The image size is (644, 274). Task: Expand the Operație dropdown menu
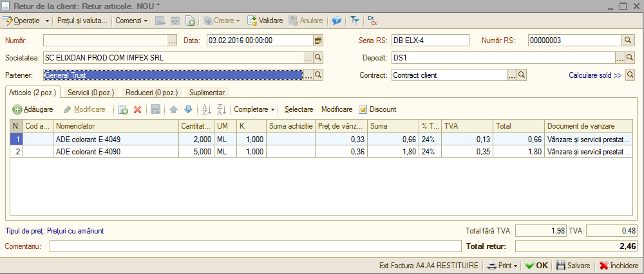point(47,21)
